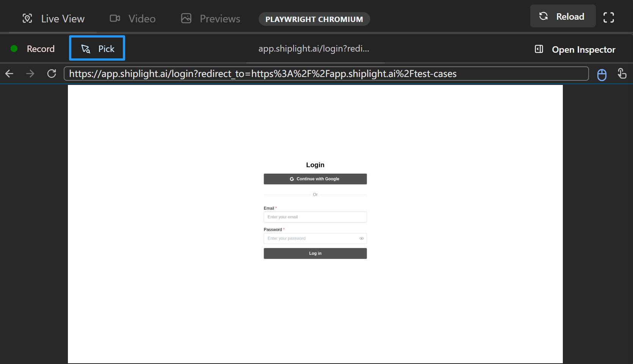Click the back navigation arrow

9,73
